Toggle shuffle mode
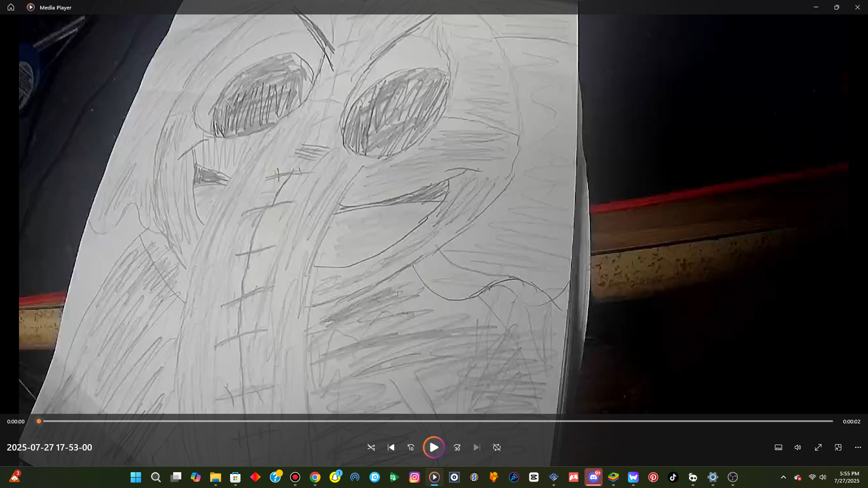This screenshot has height=488, width=868. click(371, 447)
